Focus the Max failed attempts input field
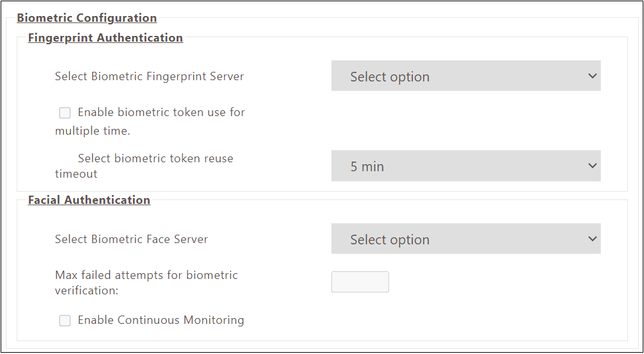The height and width of the screenshot is (354, 644). pos(360,282)
